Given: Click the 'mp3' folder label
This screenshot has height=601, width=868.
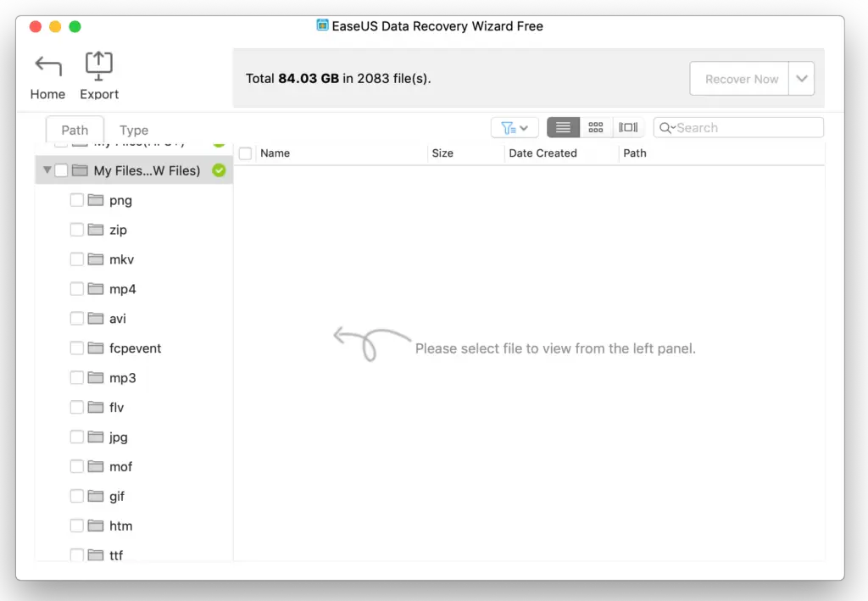Looking at the screenshot, I should click(122, 378).
